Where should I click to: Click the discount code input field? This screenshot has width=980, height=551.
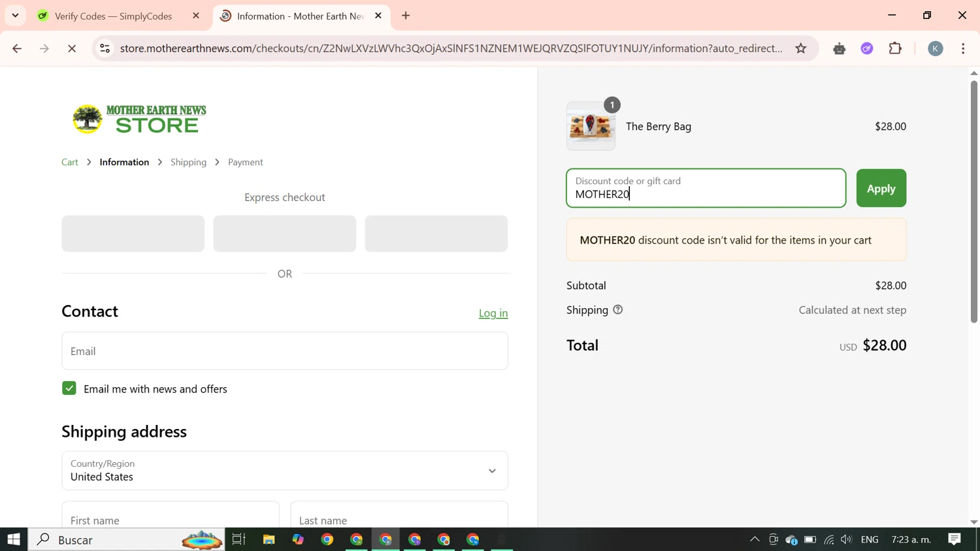point(706,188)
